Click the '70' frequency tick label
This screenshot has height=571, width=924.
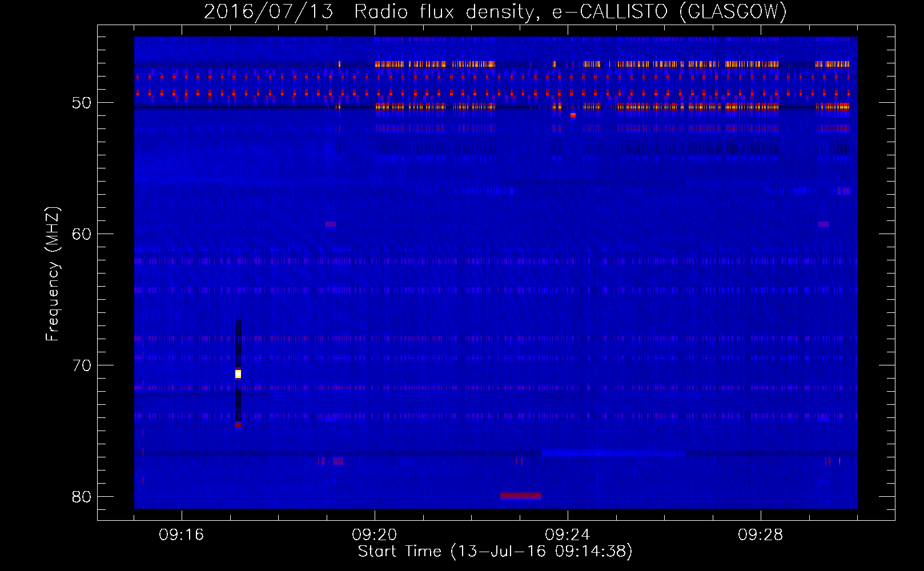(82, 365)
